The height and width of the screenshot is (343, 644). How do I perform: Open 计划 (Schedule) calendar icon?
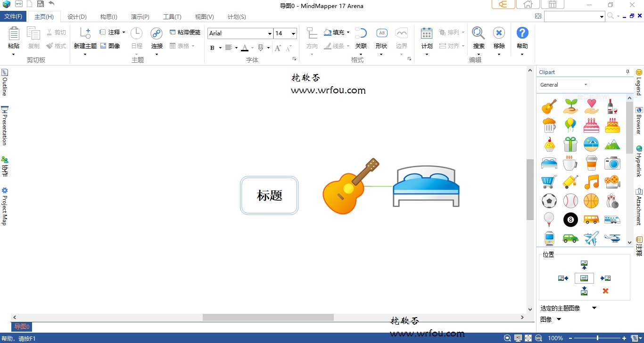pyautogui.click(x=427, y=33)
